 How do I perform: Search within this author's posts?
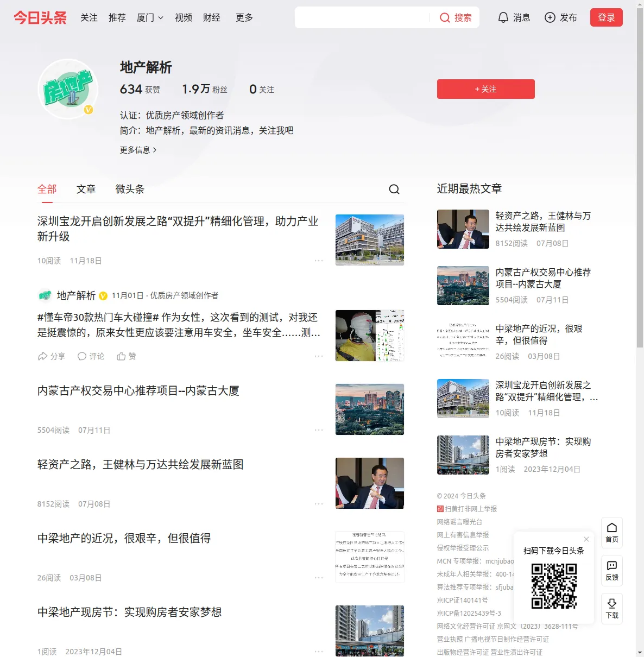(x=394, y=189)
